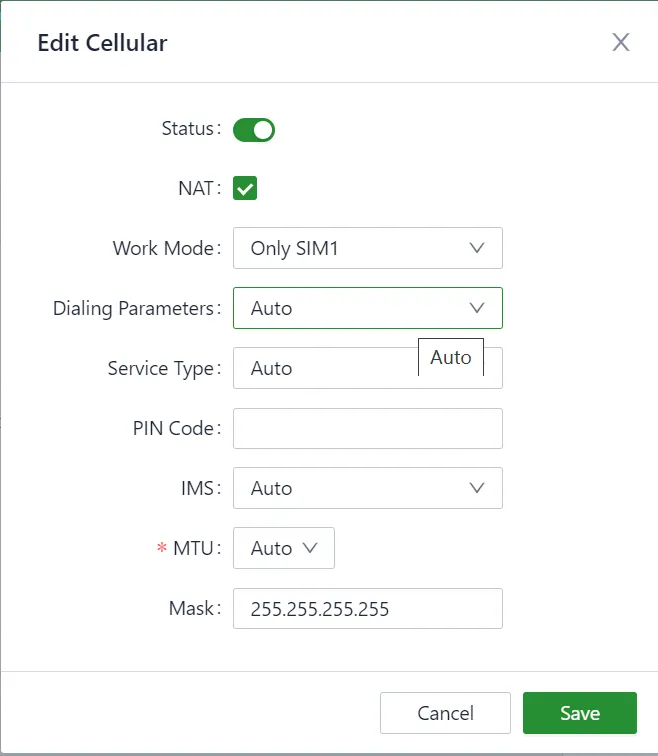
Task: Click the Work Mode chevron arrow
Action: click(477, 248)
